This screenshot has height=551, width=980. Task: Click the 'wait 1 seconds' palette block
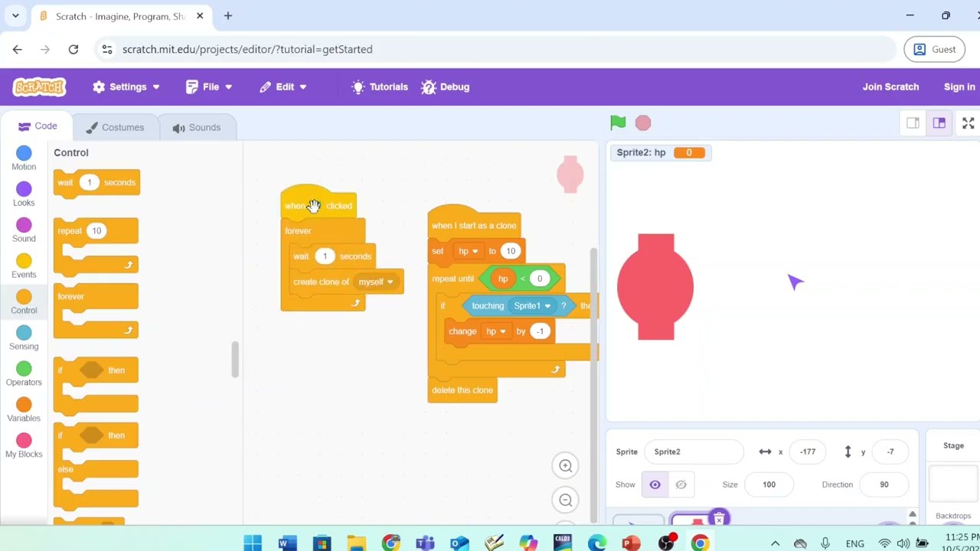(96, 183)
